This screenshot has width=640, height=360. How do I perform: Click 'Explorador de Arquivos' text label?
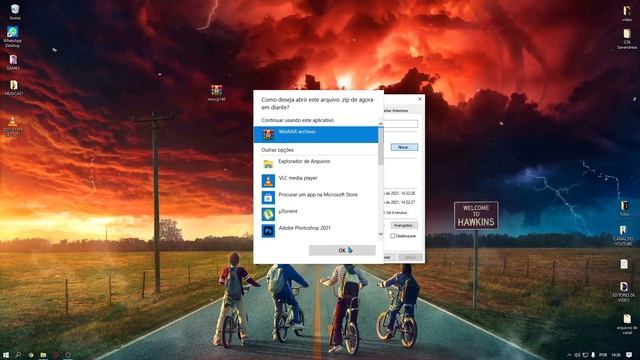(304, 162)
